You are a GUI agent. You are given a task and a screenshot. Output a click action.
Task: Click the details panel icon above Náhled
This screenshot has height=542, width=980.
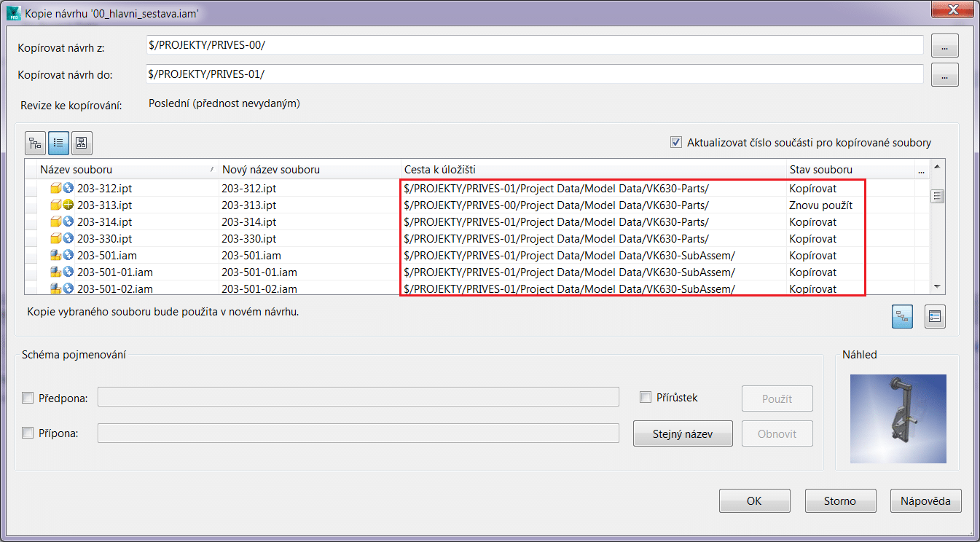935,316
